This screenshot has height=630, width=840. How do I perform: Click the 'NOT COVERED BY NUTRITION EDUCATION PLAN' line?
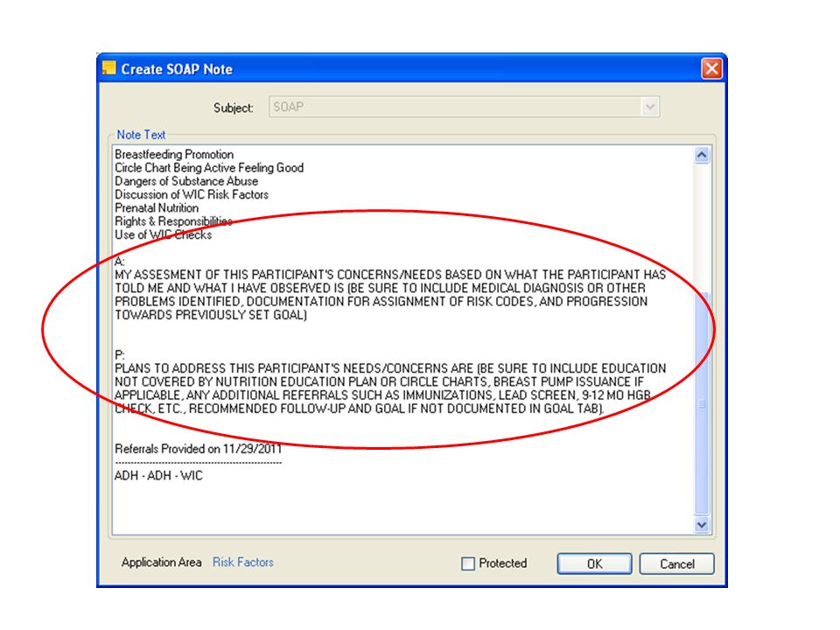tap(379, 382)
